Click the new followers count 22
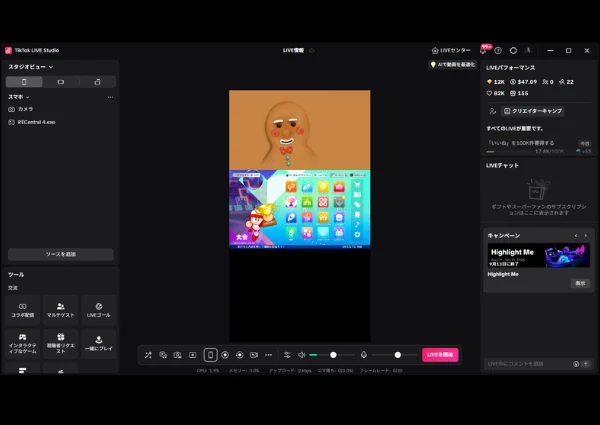Image resolution: width=600 pixels, height=425 pixels. [566, 82]
